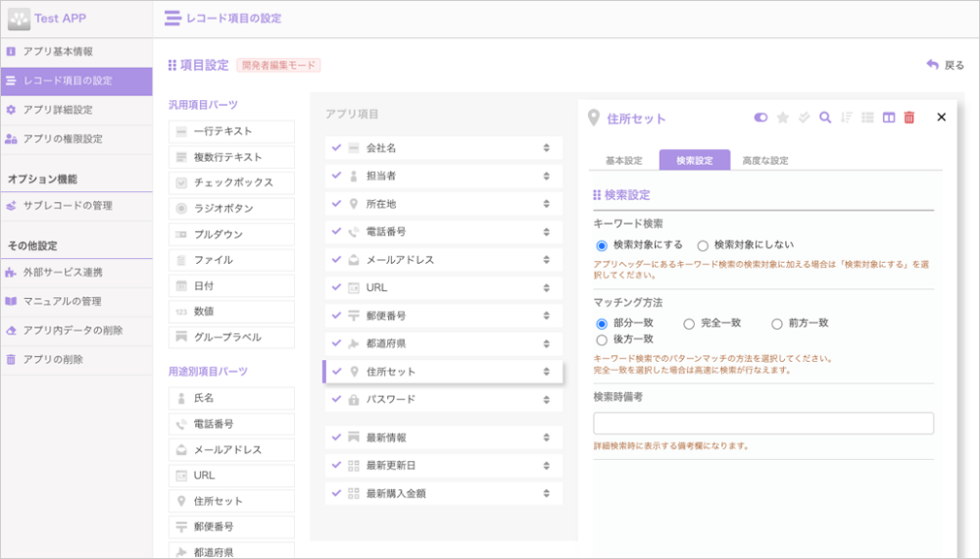This screenshot has width=980, height=559.
Task: Open マニュアルの管理 in the sidebar
Action: click(x=76, y=301)
